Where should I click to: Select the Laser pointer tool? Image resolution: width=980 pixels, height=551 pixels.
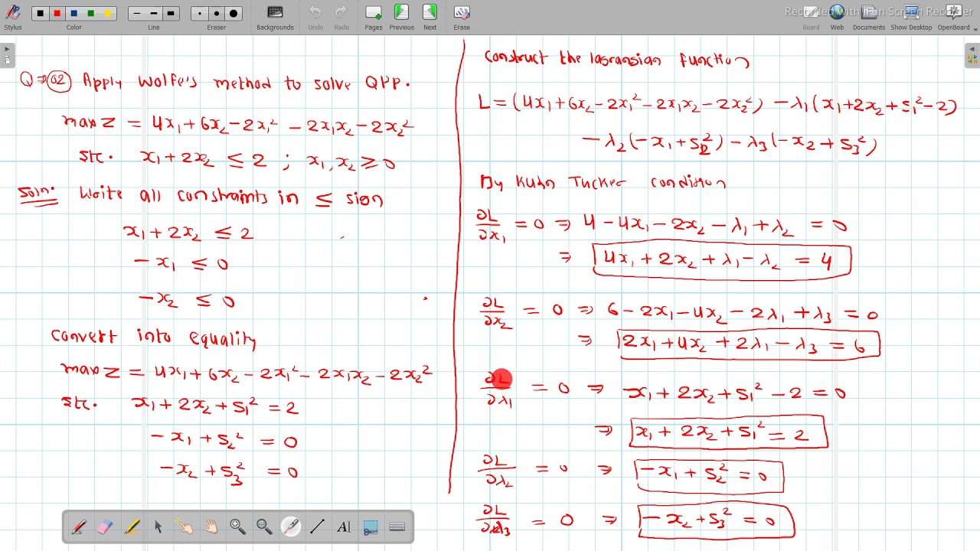tap(291, 527)
